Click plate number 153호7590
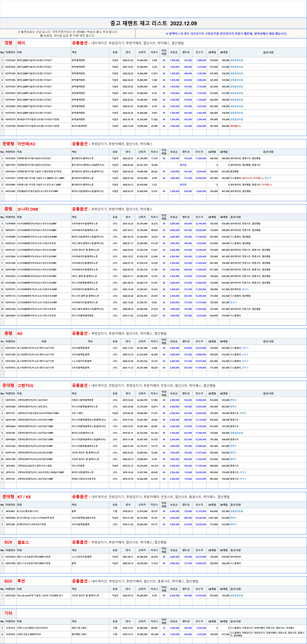Image resolution: width=307 pixels, height=644 pixels. click(x=10, y=126)
